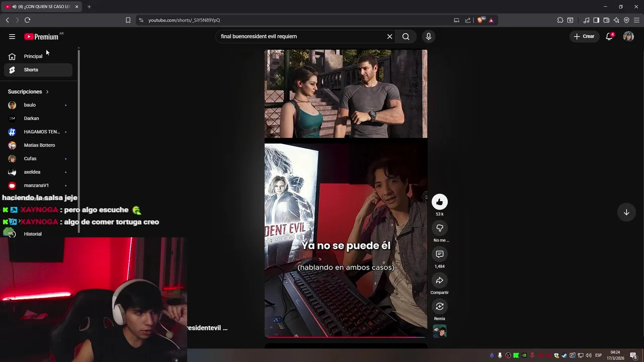The image size is (644, 362).
Task: Open the Leo AI sparkle icon
Action: tap(616, 20)
